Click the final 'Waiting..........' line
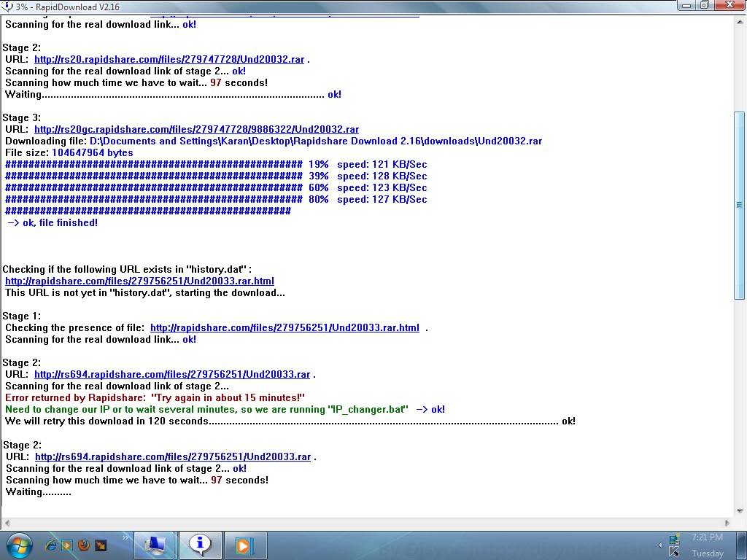Viewport: 747px width, 560px height. click(x=39, y=492)
